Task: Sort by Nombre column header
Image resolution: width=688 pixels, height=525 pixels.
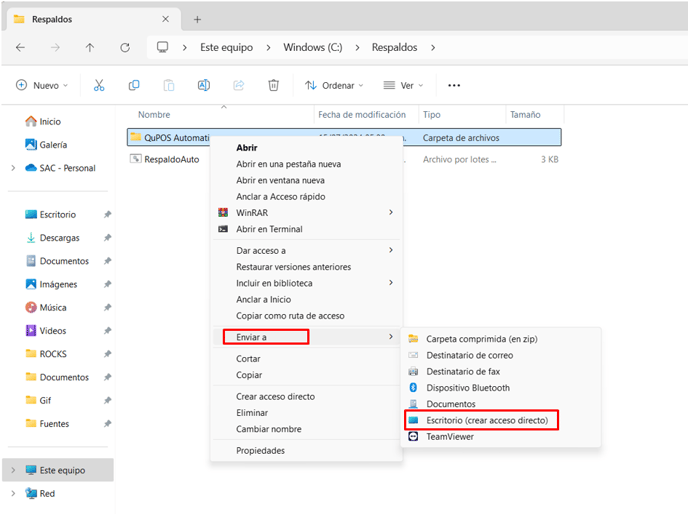Action: point(154,114)
